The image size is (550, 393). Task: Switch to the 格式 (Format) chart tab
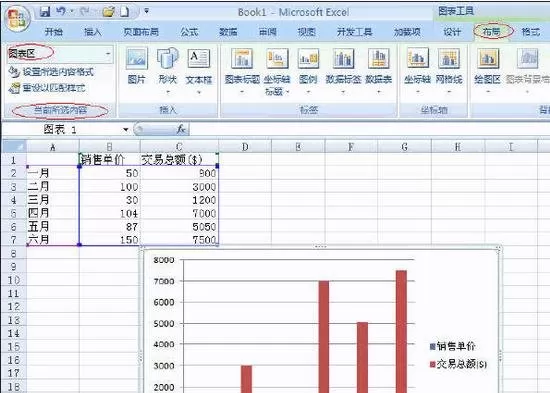(x=530, y=32)
